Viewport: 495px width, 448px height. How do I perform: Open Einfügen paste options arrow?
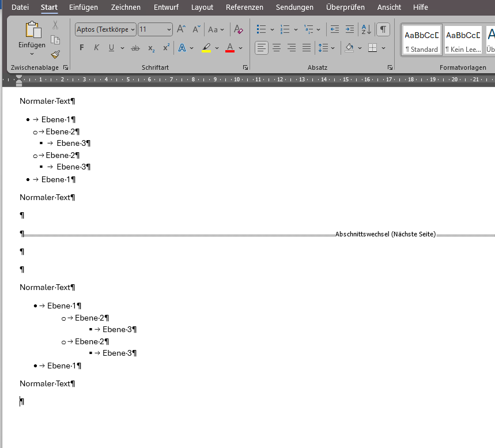pyautogui.click(x=32, y=54)
